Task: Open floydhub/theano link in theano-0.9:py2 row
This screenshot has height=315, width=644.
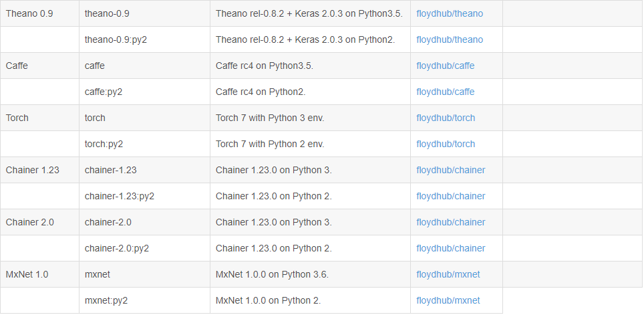Action: (x=449, y=39)
